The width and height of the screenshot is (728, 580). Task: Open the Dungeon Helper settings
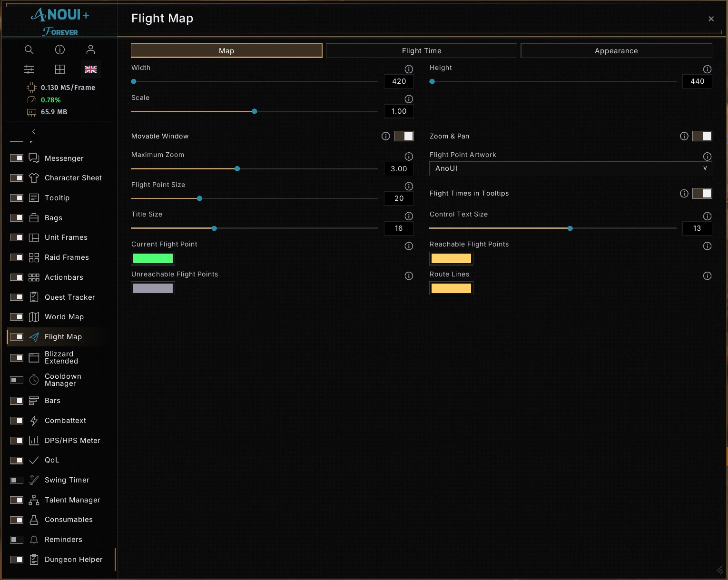[x=73, y=560]
